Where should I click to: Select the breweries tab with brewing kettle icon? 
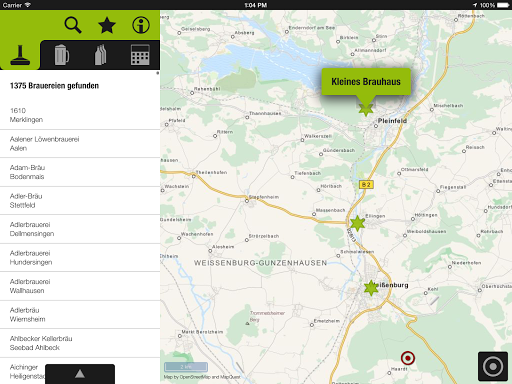[20, 55]
